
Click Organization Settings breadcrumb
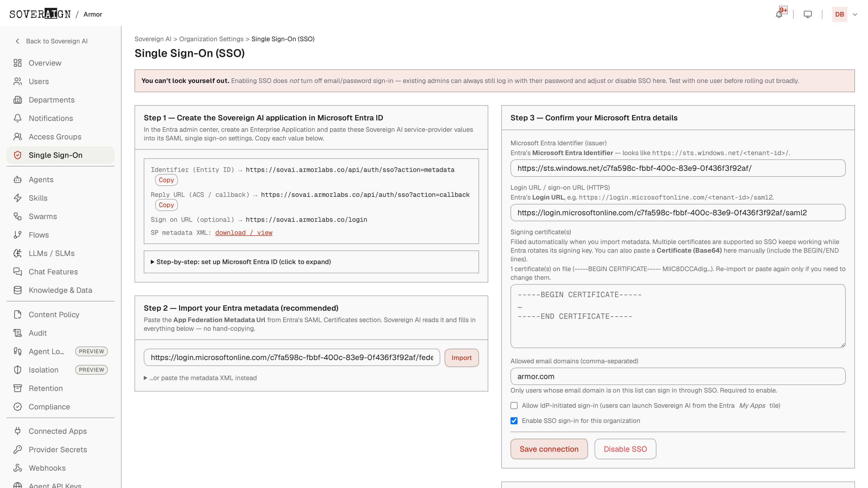pos(211,39)
